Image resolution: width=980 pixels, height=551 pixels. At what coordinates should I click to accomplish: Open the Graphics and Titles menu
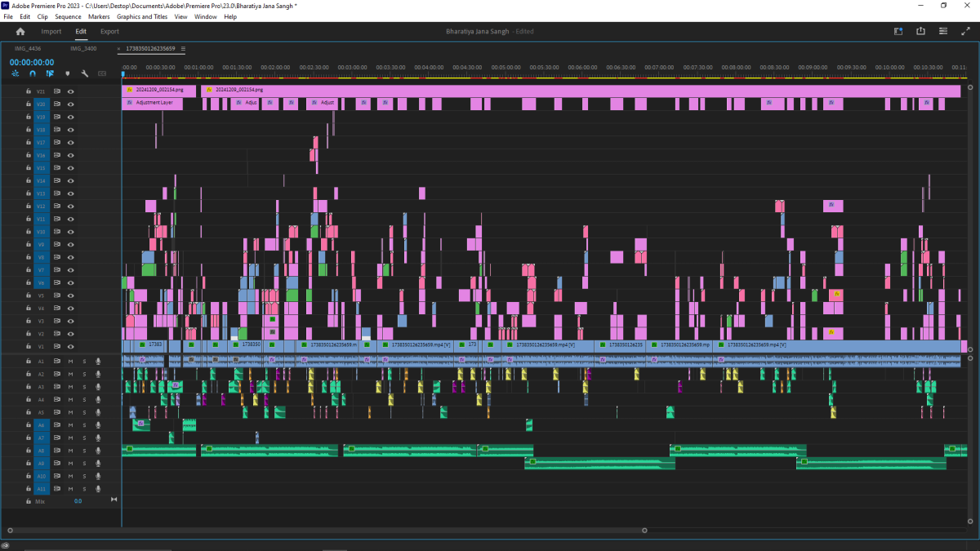(x=141, y=16)
